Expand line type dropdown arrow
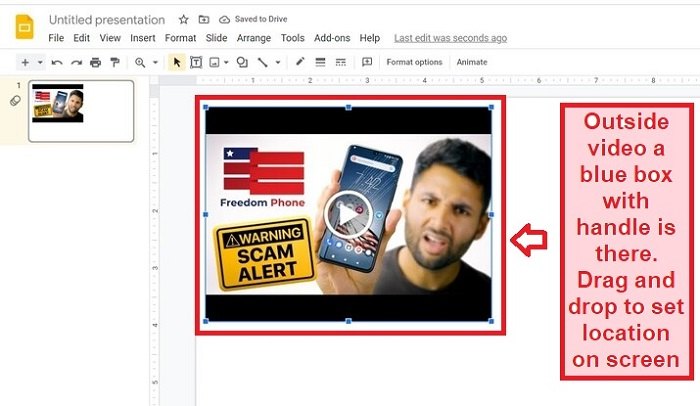Image resolution: width=700 pixels, height=406 pixels. [x=278, y=63]
